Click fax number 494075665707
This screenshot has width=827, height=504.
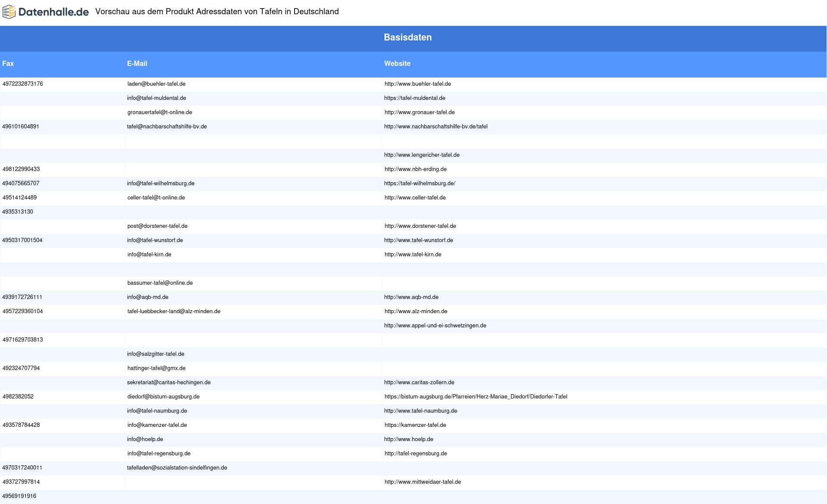tap(21, 184)
